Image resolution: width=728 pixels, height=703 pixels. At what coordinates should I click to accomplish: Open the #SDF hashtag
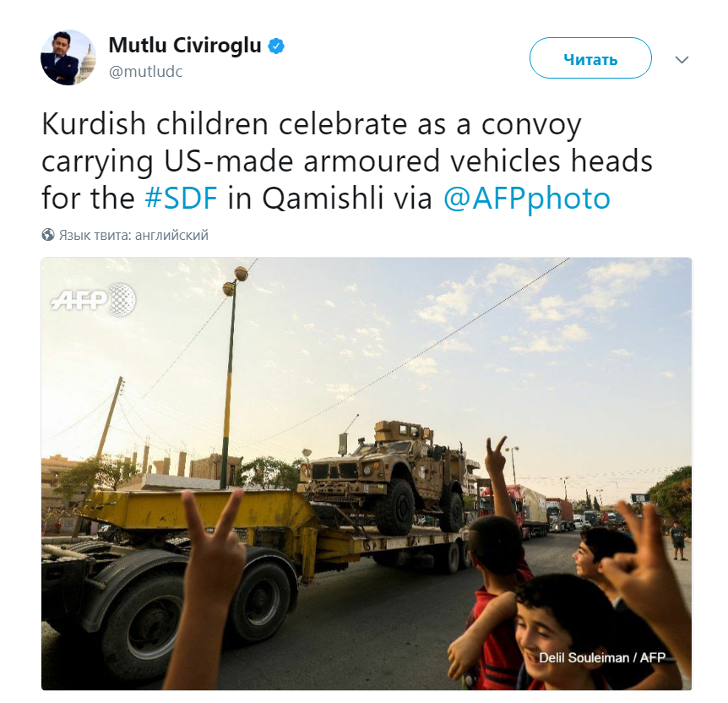(x=181, y=198)
